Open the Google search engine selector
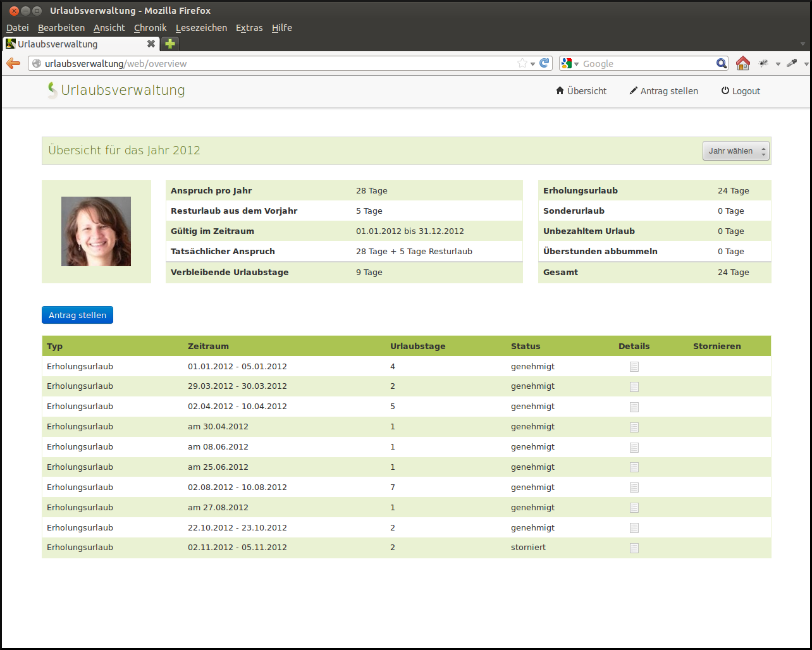Image resolution: width=812 pixels, height=650 pixels. (570, 63)
